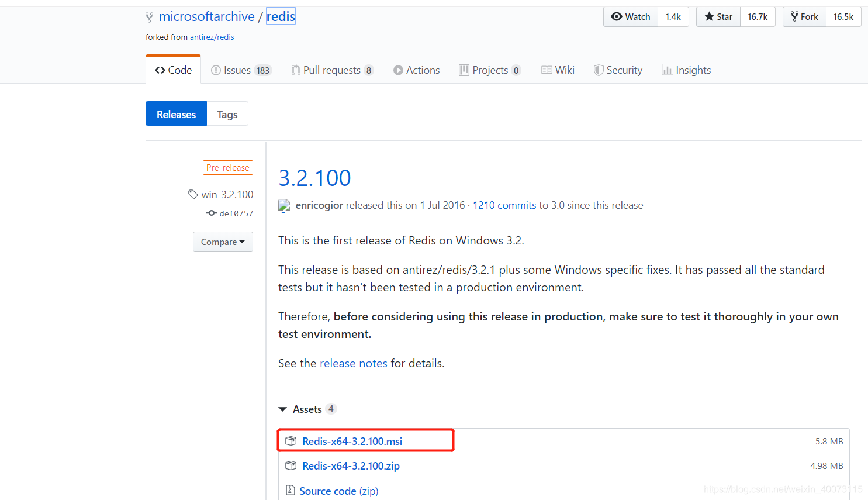Switch to the Tags view
The height and width of the screenshot is (500, 868).
[227, 114]
